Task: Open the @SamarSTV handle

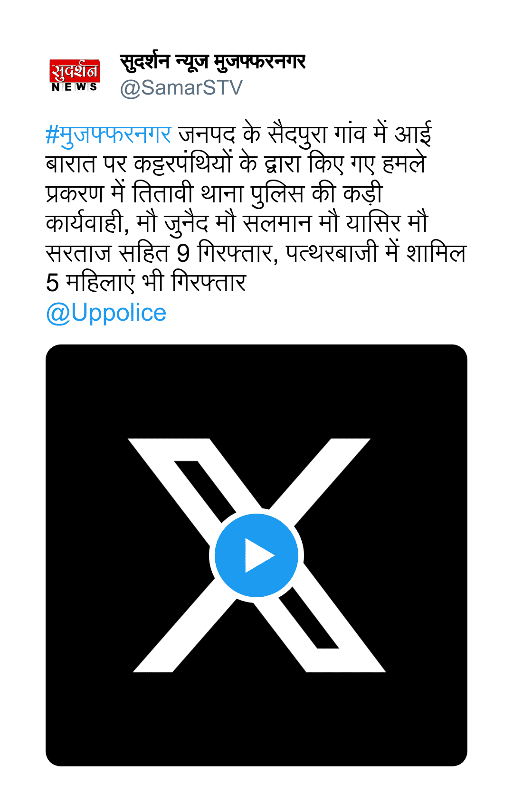Action: tap(181, 88)
